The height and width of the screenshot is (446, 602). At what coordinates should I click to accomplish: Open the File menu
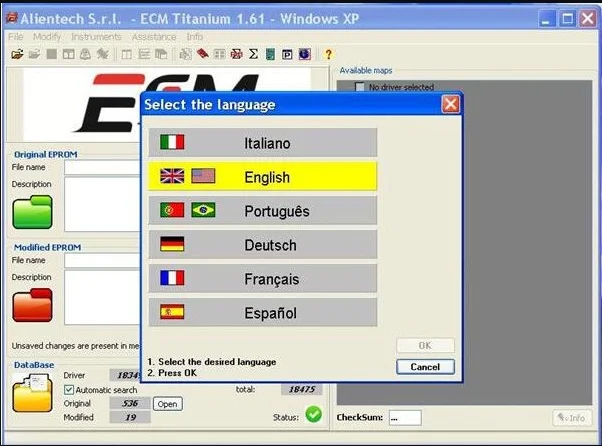point(16,37)
